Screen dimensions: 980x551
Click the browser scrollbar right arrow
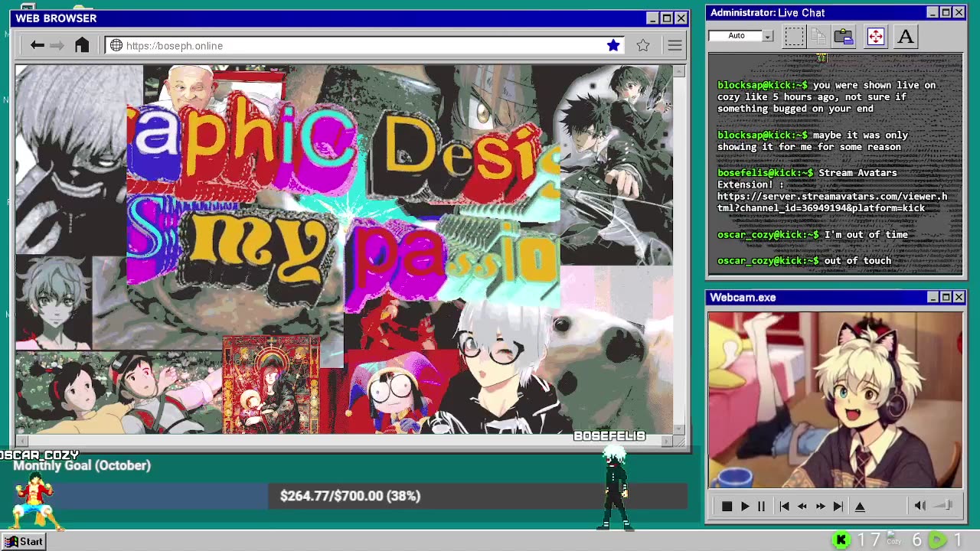(x=667, y=442)
